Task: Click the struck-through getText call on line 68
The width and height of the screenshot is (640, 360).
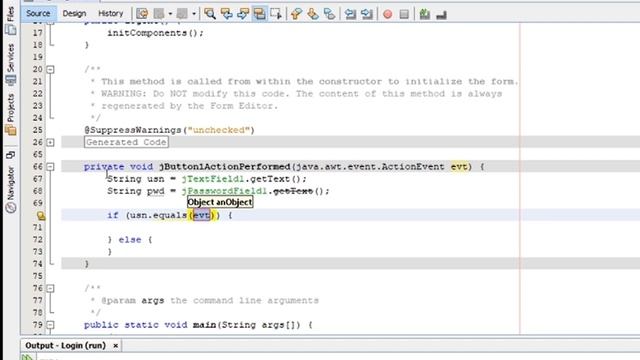Action: click(x=293, y=191)
